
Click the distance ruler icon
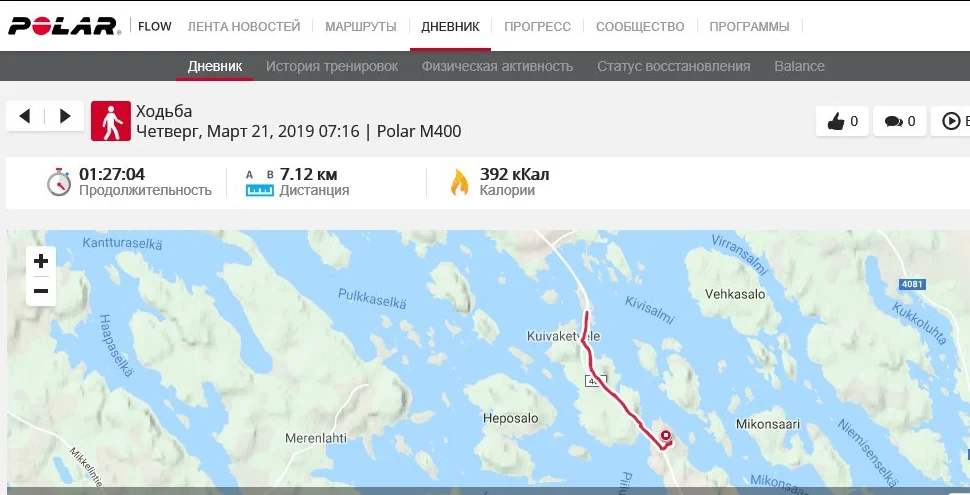click(x=259, y=183)
